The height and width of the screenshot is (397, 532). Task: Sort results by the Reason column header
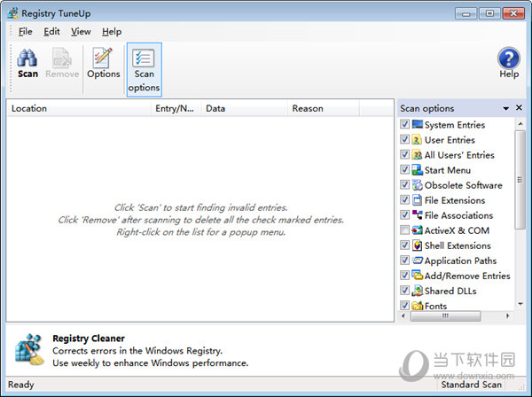click(x=324, y=108)
